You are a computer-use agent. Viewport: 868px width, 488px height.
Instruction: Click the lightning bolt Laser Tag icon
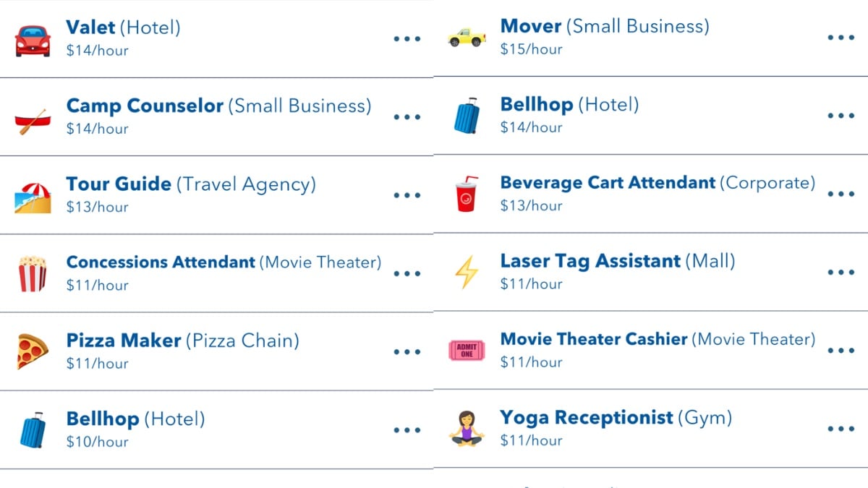pyautogui.click(x=465, y=273)
